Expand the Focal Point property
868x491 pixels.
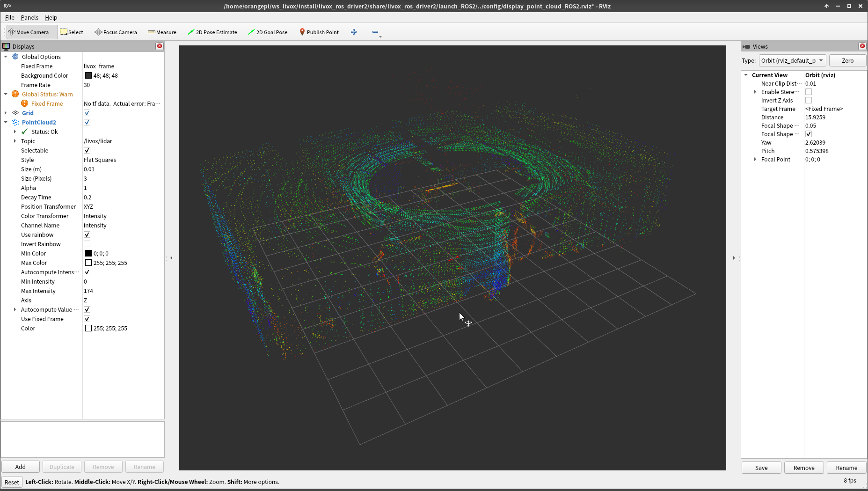(755, 160)
